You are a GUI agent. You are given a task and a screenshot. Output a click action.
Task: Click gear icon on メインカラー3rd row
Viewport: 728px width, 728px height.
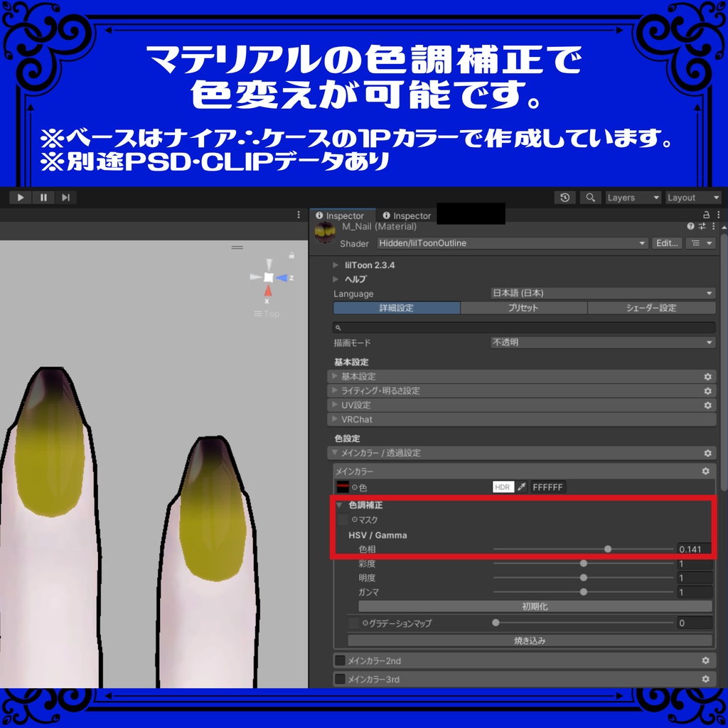point(706,679)
